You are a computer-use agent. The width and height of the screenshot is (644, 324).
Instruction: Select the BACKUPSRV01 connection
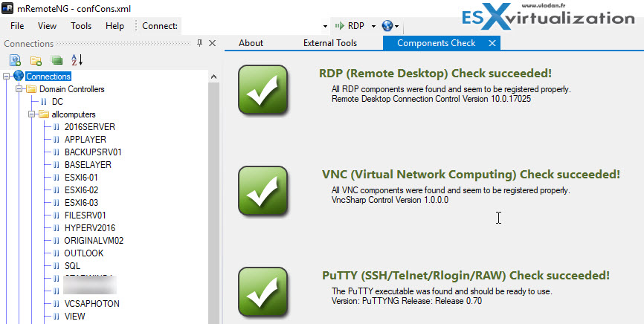point(93,152)
